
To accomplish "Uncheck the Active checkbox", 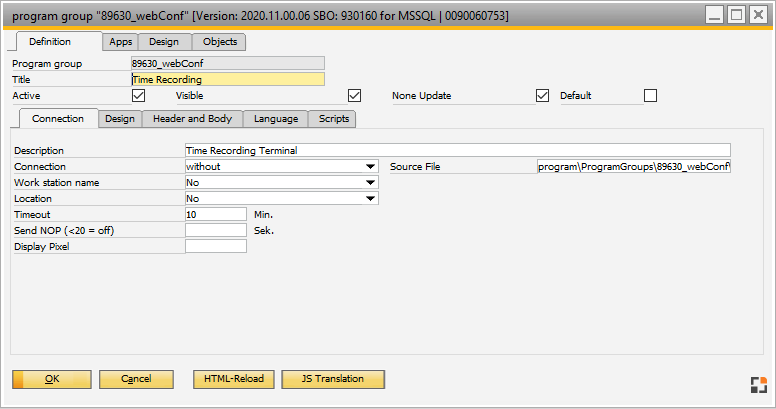I will tap(139, 96).
